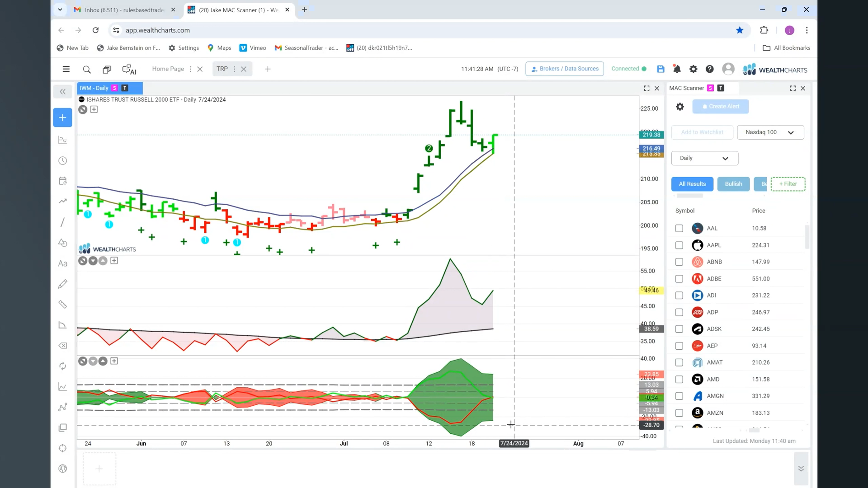Switch to Gmail Inbox browser tab
Viewport: 868px width, 488px height.
125,10
